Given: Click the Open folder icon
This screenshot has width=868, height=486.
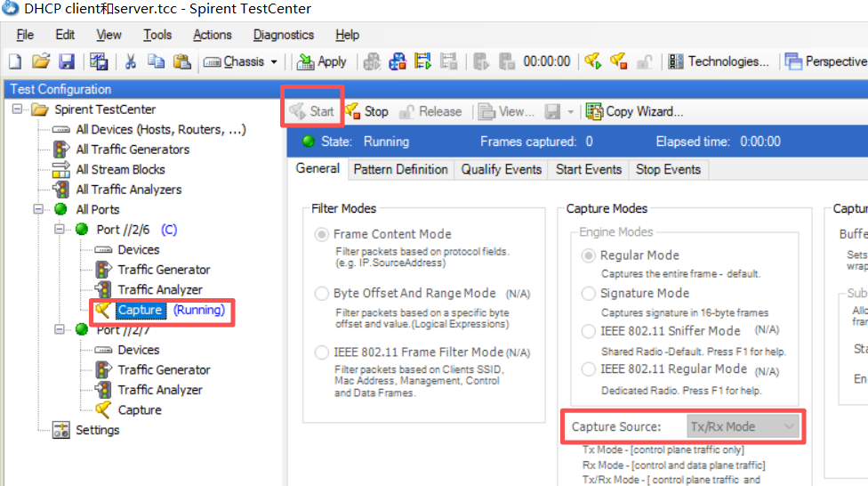Looking at the screenshot, I should 41,61.
